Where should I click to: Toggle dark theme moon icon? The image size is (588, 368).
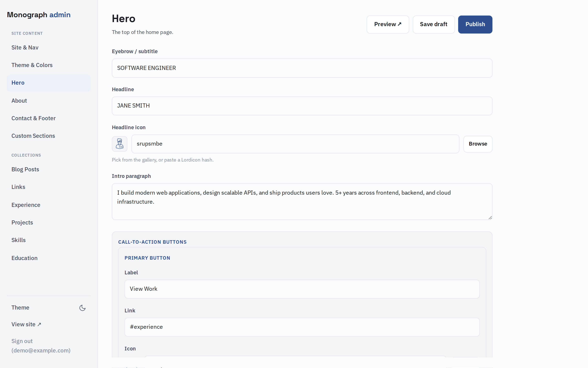click(83, 308)
